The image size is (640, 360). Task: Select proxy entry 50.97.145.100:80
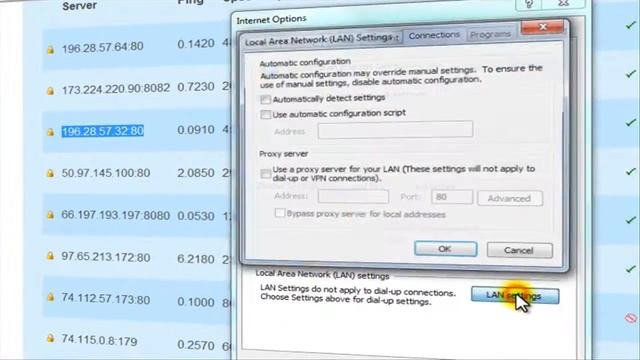click(106, 173)
